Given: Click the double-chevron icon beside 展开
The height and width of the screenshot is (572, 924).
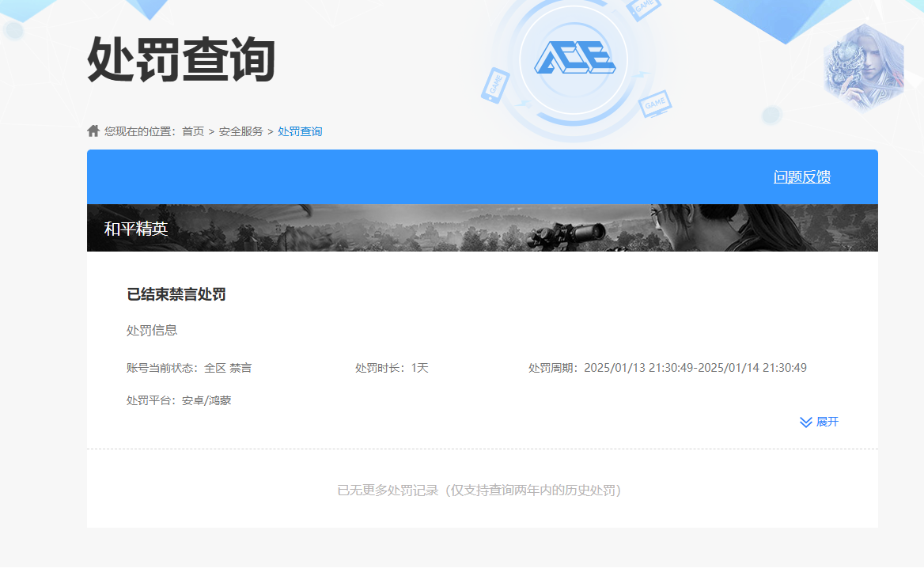Looking at the screenshot, I should coord(805,422).
